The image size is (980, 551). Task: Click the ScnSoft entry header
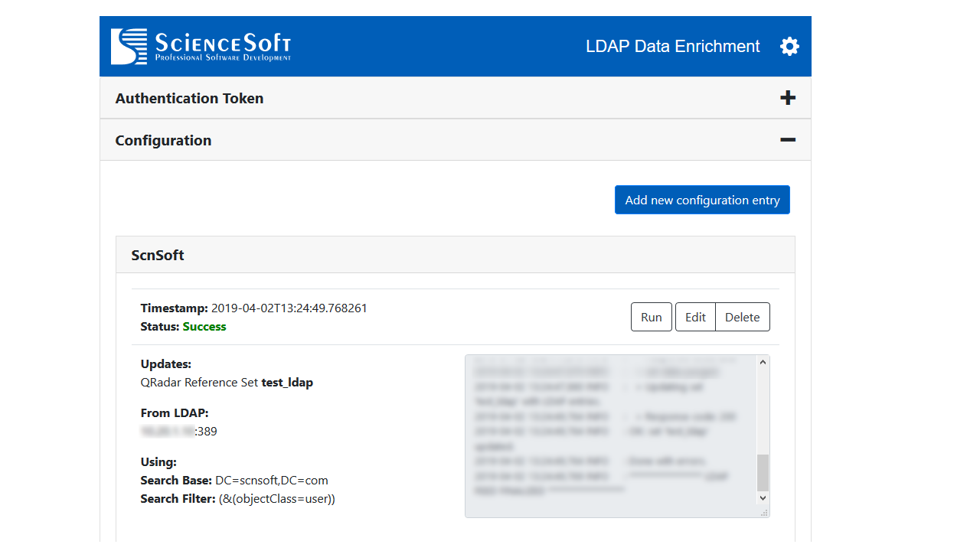click(x=158, y=254)
